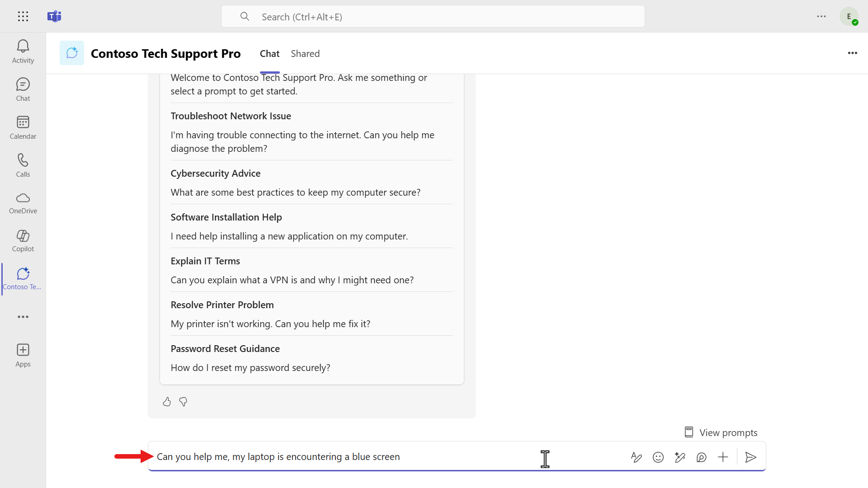Click the Search box at top

[x=433, y=17]
